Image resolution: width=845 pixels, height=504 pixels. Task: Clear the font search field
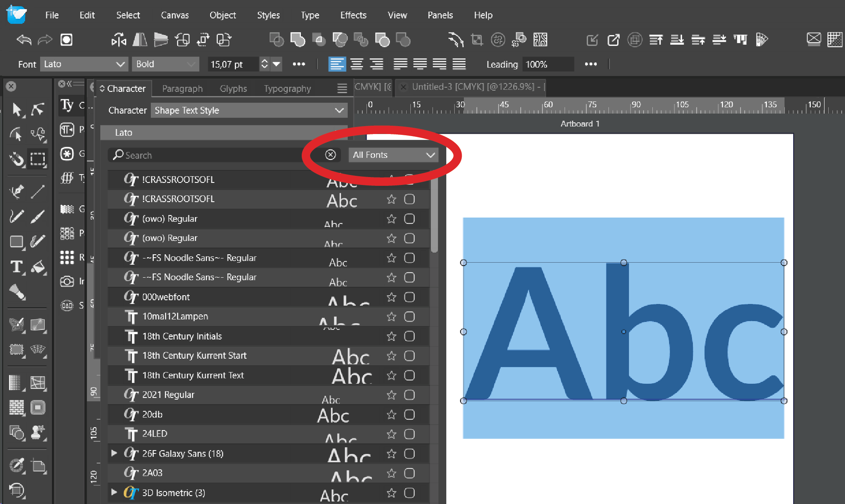tap(330, 155)
